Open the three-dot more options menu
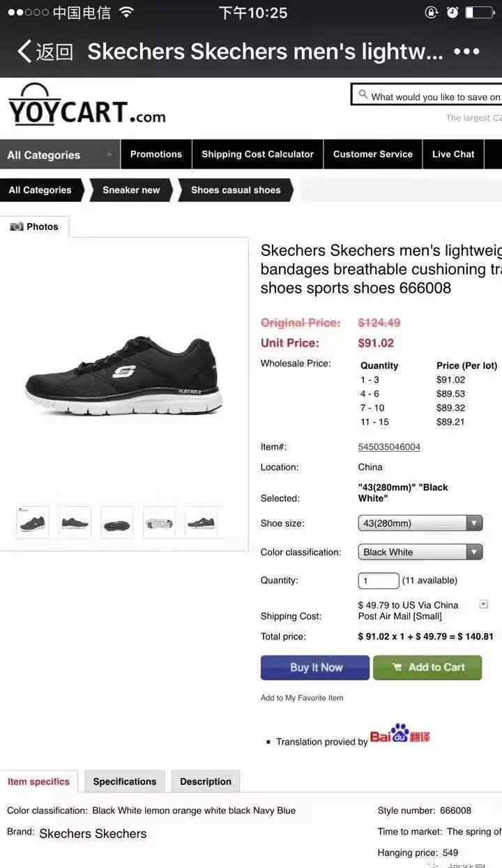The image size is (502, 868). point(466,52)
